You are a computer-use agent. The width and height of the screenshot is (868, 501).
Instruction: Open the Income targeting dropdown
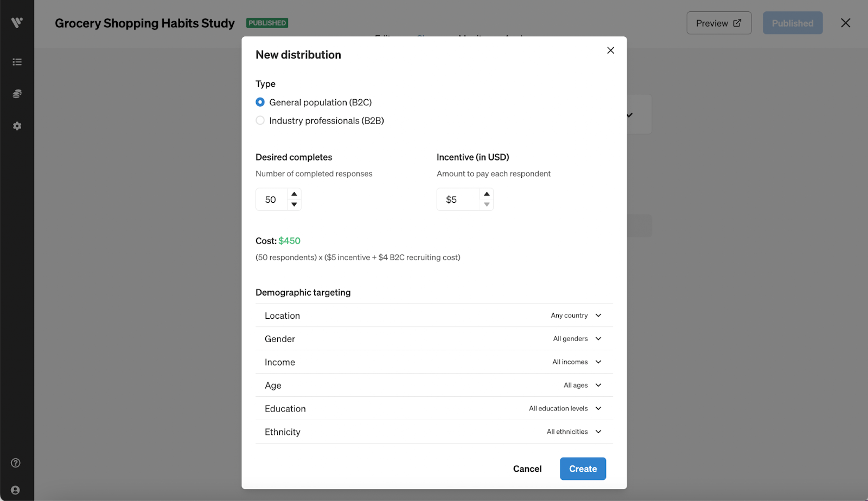coord(598,362)
